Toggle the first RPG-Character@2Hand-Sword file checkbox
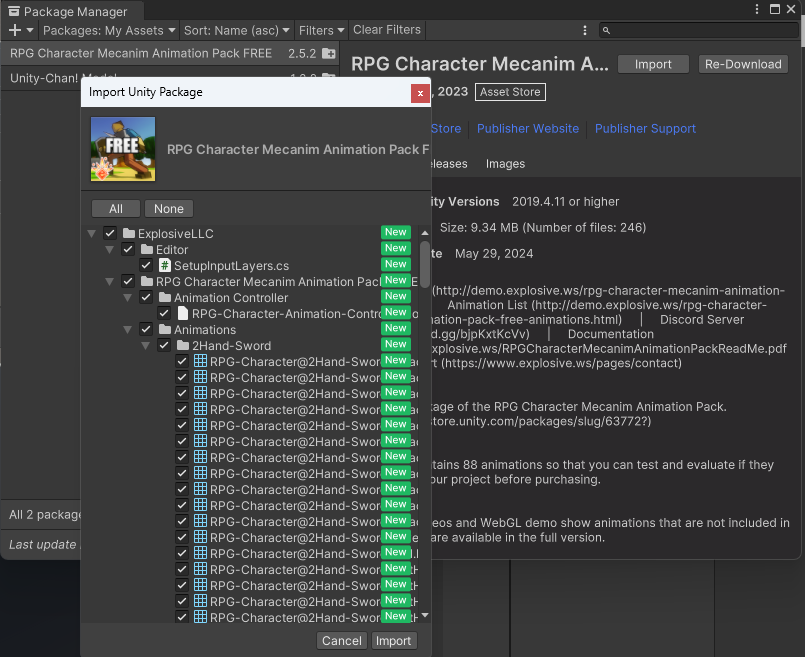Screen dimensions: 805x657 coord(182,361)
